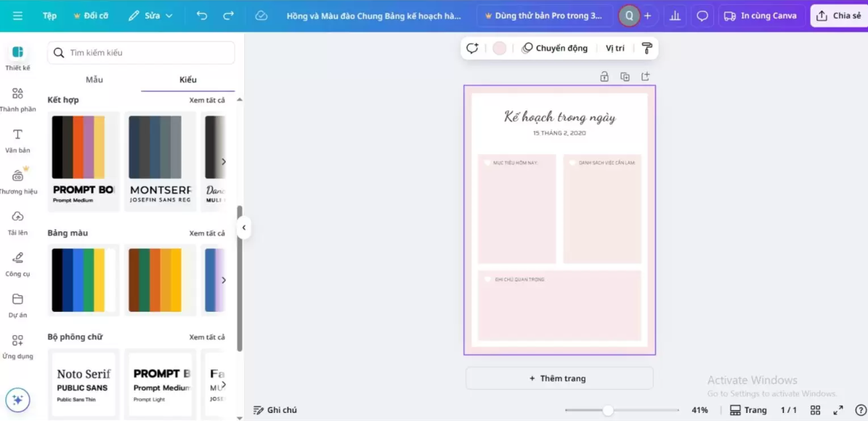Toggle the page lock icon above the canvas
Viewport: 868px width, 421px height.
click(604, 76)
